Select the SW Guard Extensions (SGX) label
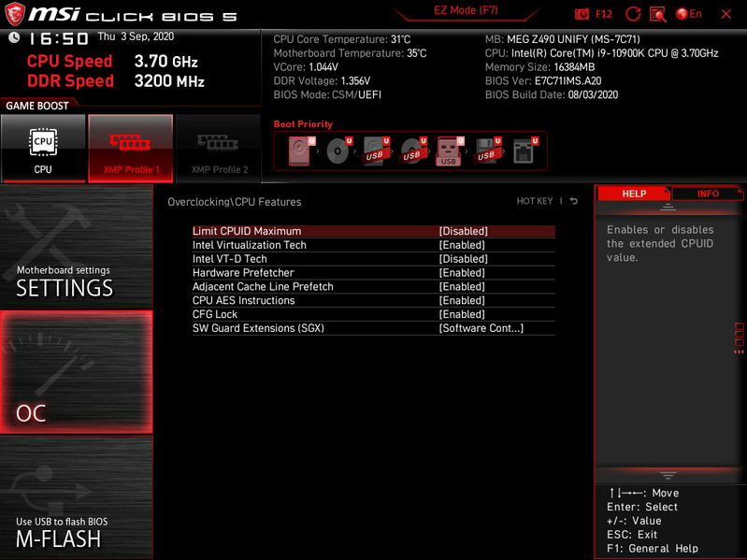 [258, 328]
